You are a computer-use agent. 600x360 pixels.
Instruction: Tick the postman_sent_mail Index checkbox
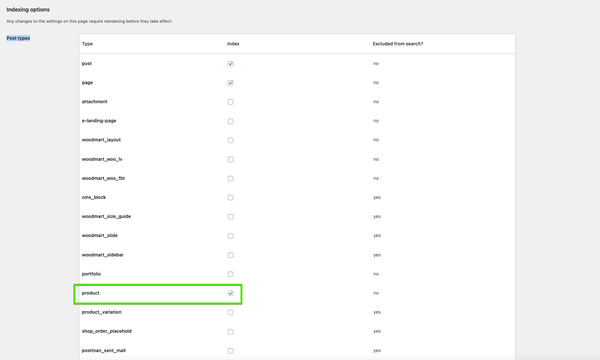(230, 351)
